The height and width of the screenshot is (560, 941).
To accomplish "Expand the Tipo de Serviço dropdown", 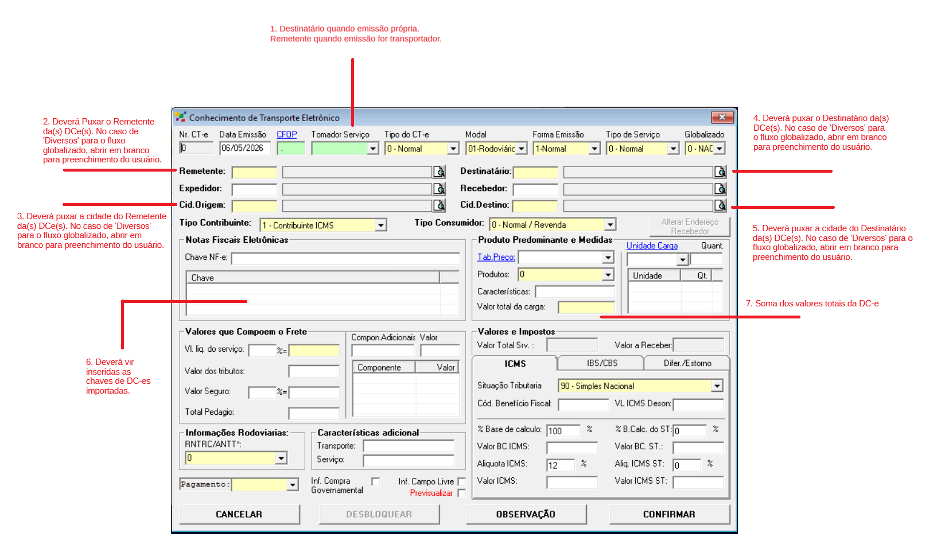I will click(674, 149).
